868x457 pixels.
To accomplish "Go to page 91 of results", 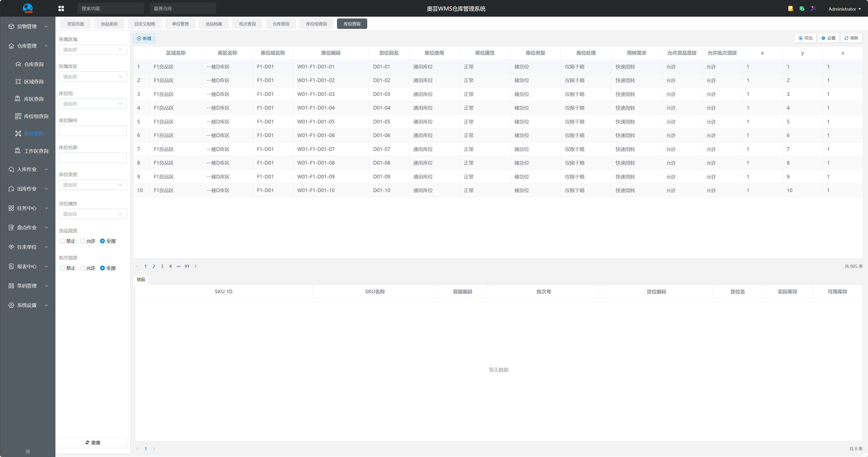I will click(187, 267).
